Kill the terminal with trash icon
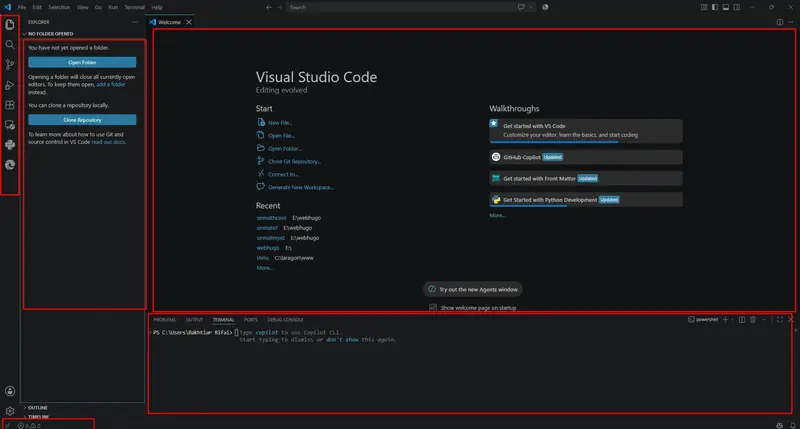 pyautogui.click(x=753, y=320)
